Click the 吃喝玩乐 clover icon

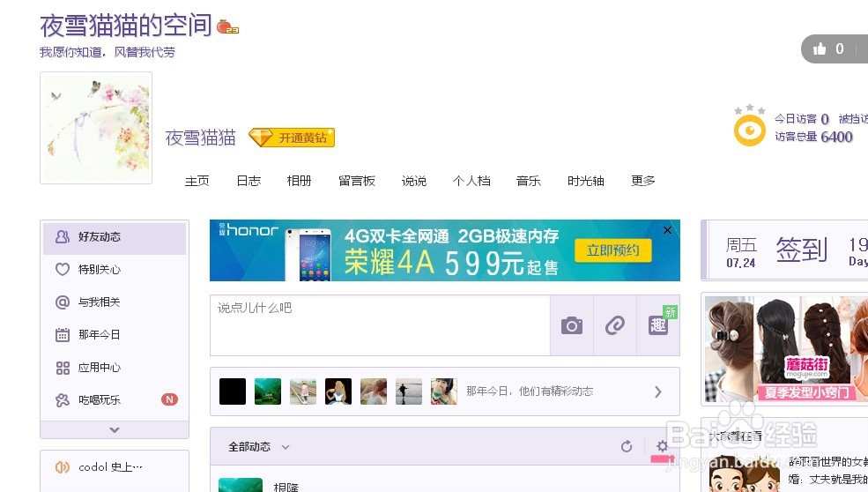(63, 400)
